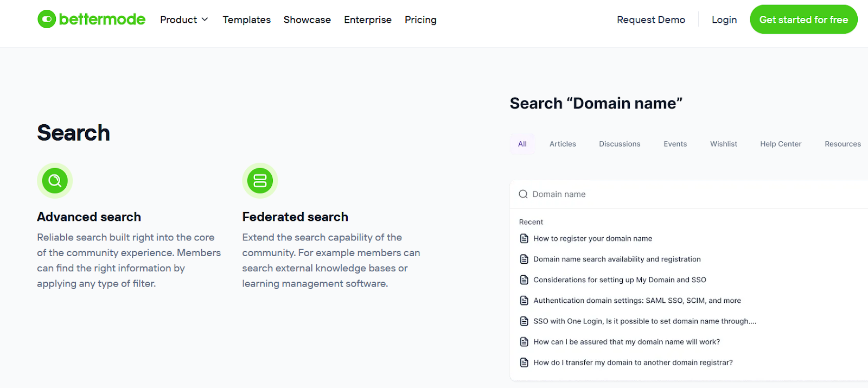This screenshot has height=388, width=868.
Task: Click document icon beside "How can I be assured"
Action: tap(524, 342)
